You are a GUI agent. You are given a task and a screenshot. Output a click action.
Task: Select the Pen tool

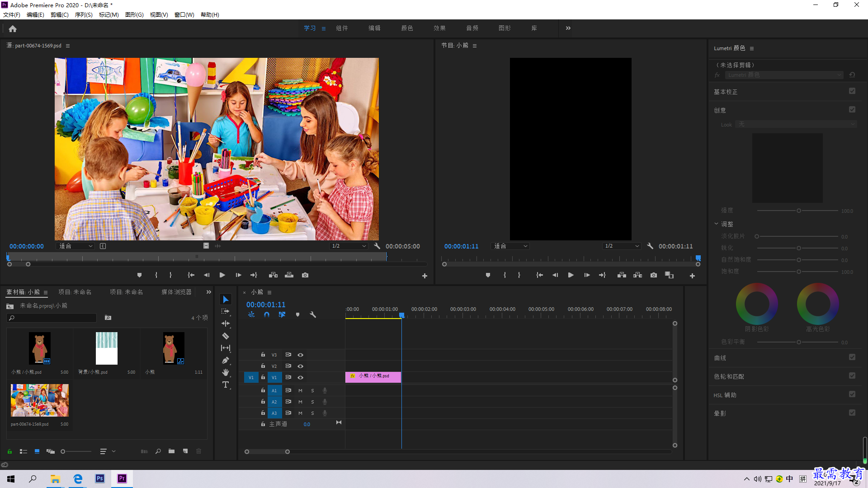[226, 360]
